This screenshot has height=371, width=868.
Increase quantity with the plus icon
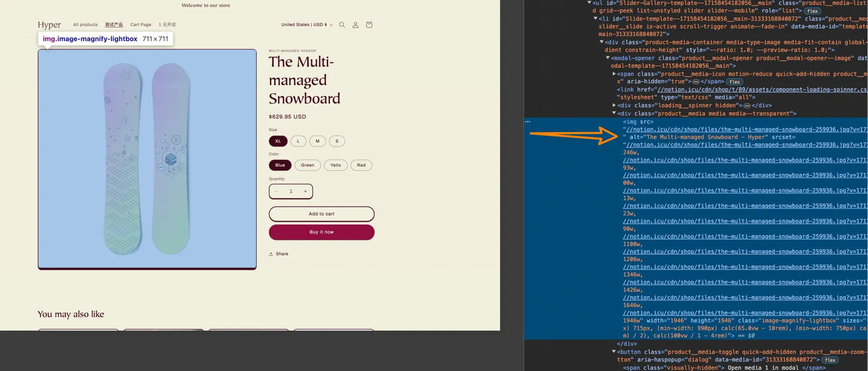306,192
